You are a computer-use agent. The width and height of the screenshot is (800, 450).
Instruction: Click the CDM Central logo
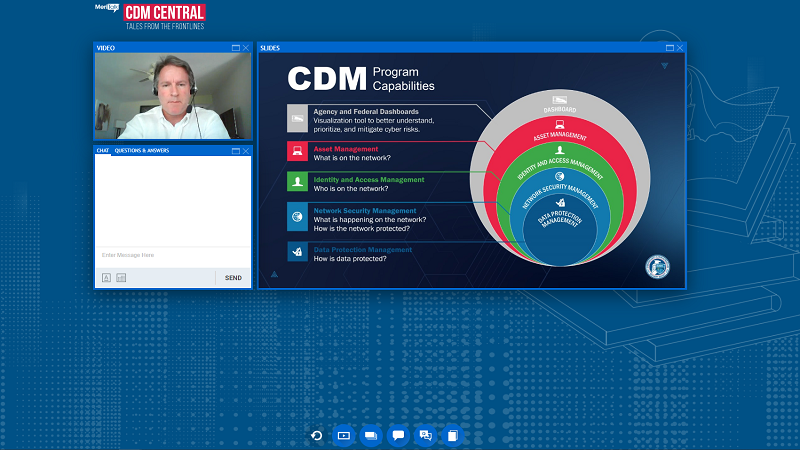tap(164, 16)
